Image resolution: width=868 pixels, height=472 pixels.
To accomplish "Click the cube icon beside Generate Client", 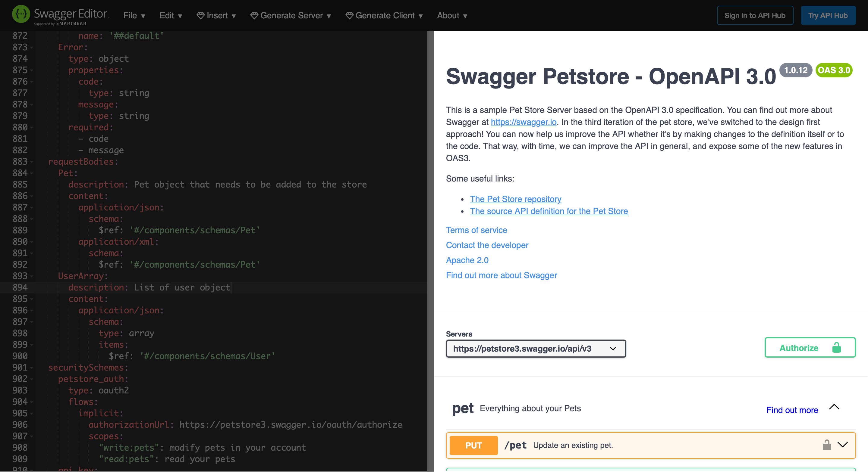I will click(349, 15).
